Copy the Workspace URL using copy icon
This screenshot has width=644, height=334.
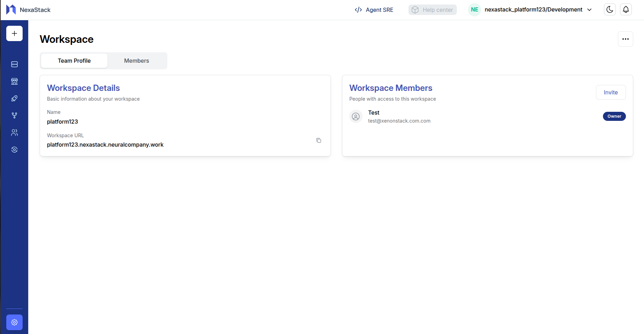[318, 140]
